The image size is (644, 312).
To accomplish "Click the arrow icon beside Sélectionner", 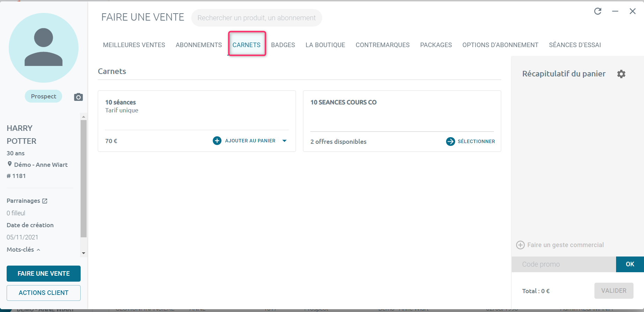I will tap(451, 141).
